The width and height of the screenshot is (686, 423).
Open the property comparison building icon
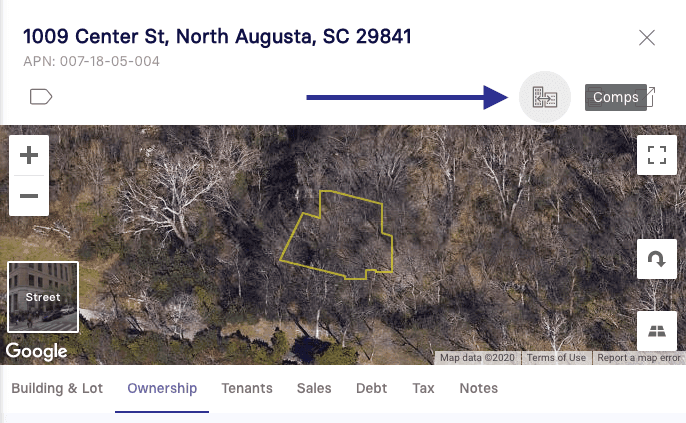click(x=545, y=97)
